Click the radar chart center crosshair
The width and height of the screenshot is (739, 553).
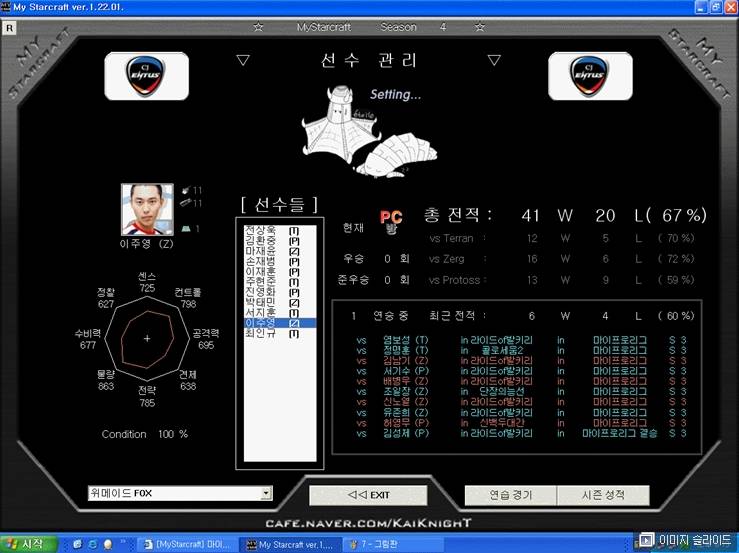click(147, 338)
